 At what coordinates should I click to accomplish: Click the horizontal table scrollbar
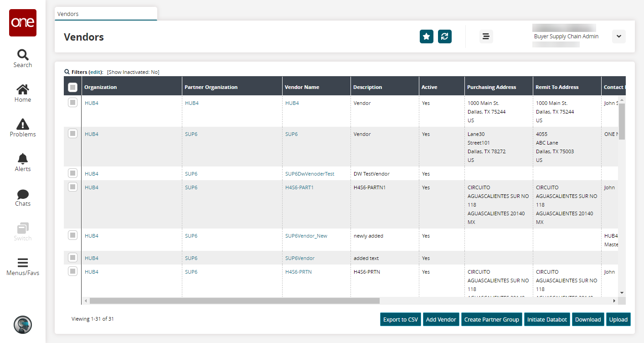pos(234,301)
